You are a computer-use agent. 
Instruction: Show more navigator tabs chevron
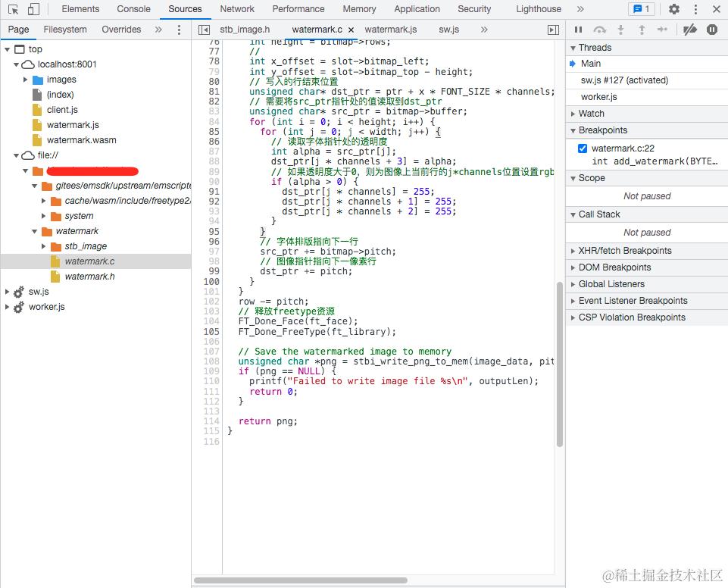point(158,30)
